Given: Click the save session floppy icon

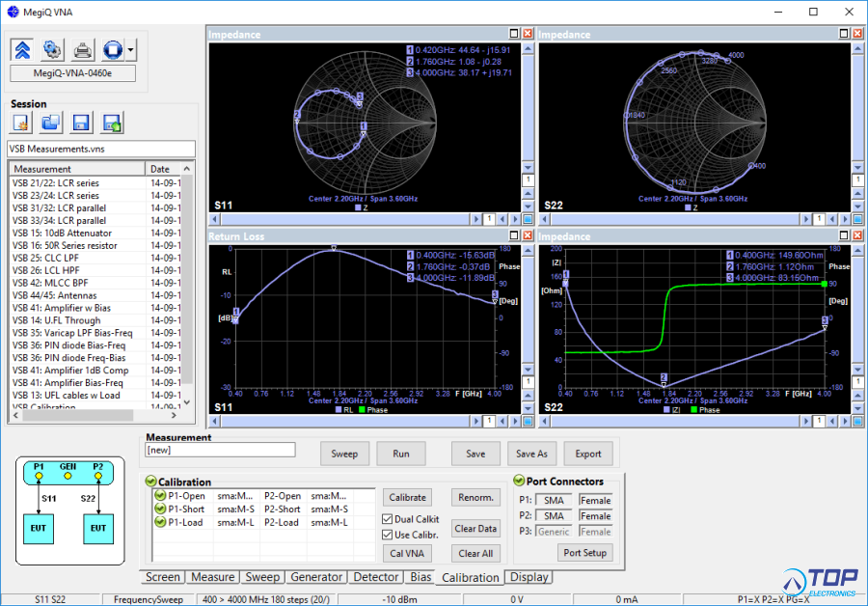Looking at the screenshot, I should click(x=81, y=123).
